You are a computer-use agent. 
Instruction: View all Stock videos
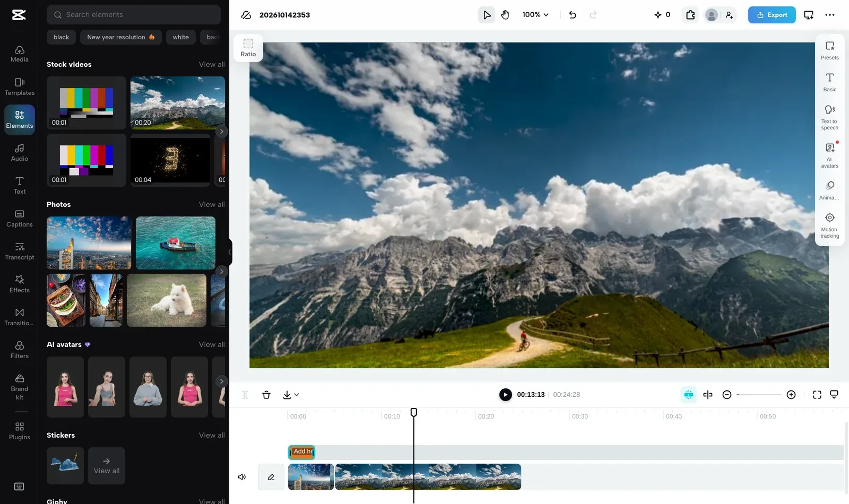212,64
